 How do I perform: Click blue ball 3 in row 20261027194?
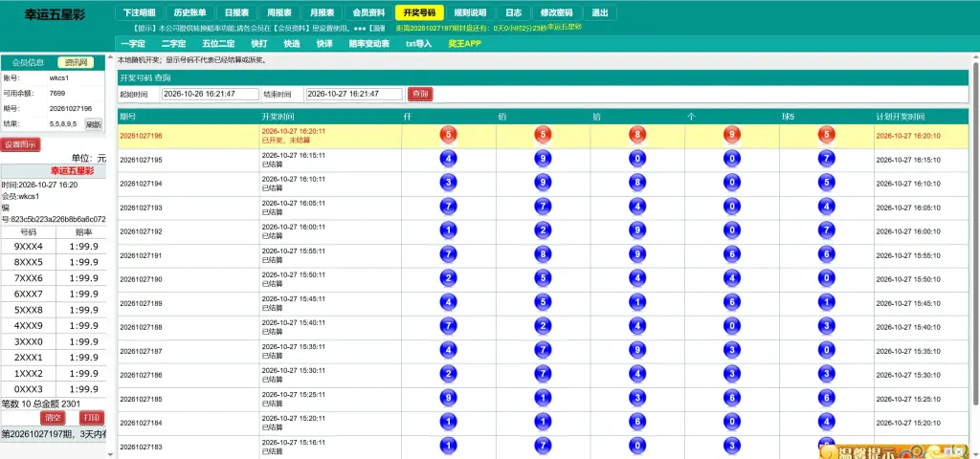point(448,183)
